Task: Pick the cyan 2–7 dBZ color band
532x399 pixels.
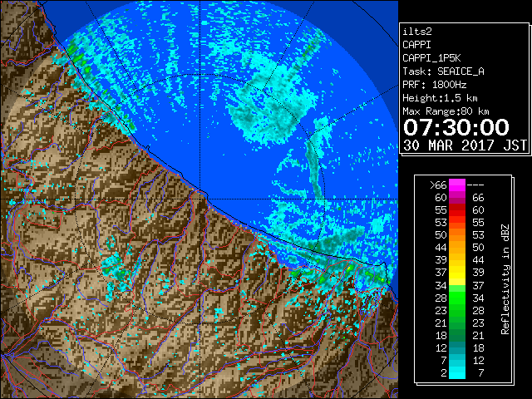Action: pos(457,372)
